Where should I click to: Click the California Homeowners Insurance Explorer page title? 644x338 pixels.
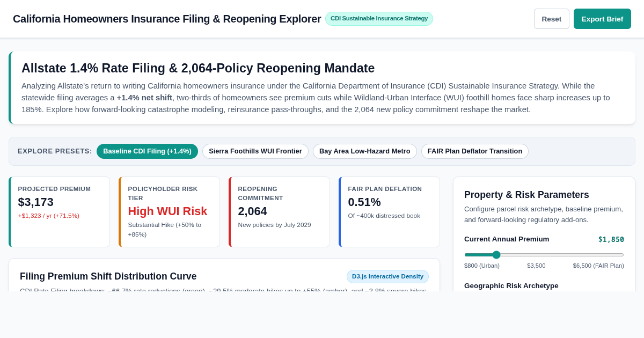coord(167,19)
